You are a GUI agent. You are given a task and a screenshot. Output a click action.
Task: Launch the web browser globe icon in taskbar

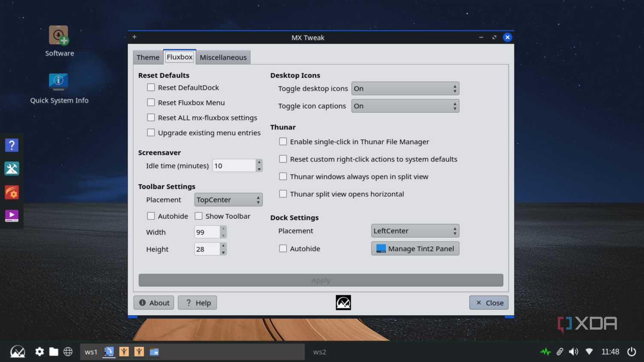pos(68,352)
